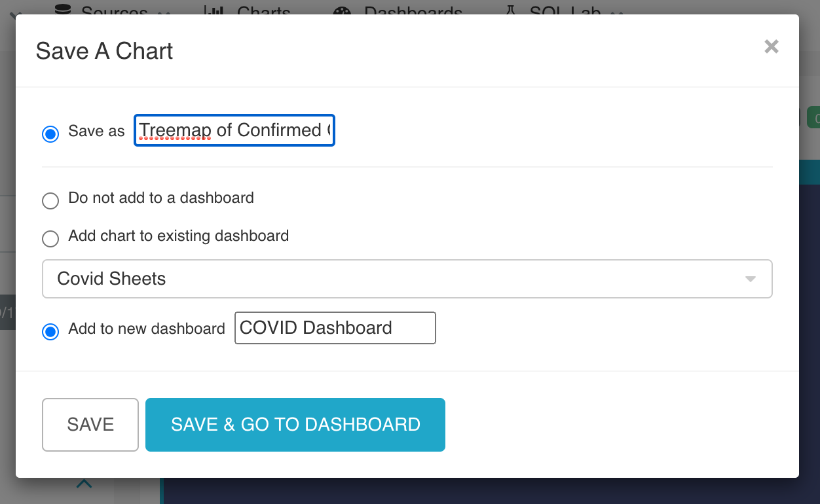Open the Covid Sheets dashboard selector
820x504 pixels.
click(x=407, y=278)
